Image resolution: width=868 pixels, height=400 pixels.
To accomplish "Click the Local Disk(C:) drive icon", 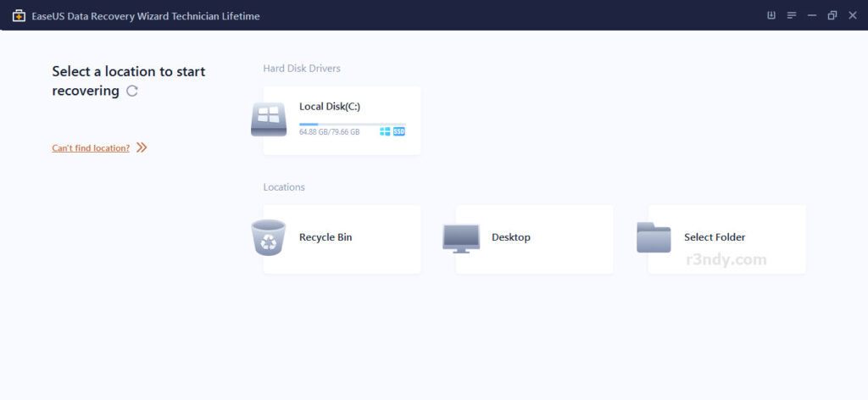I will point(269,119).
